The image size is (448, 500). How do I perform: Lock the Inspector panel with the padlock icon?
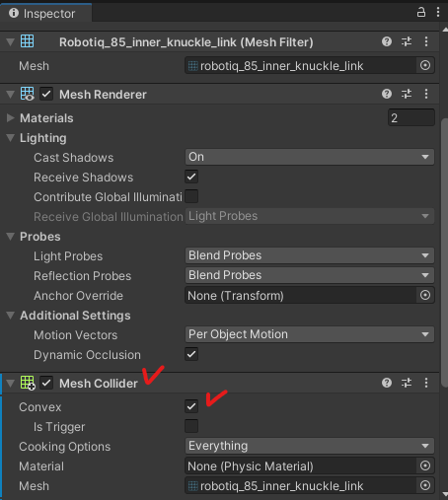(x=421, y=13)
